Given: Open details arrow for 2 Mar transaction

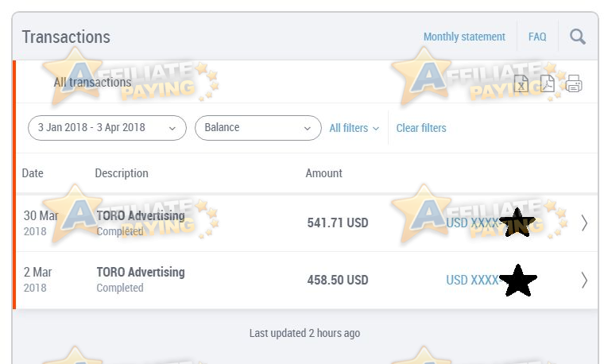Looking at the screenshot, I should tap(584, 280).
